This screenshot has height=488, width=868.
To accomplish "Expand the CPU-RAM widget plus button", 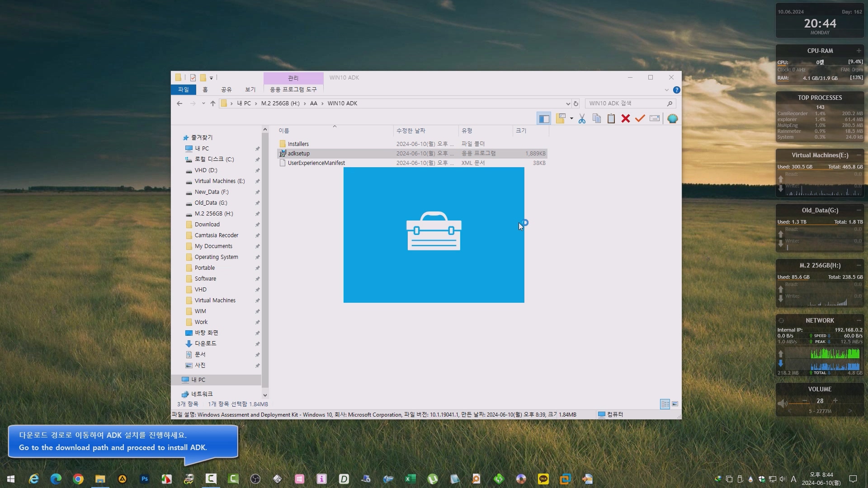I will tap(859, 51).
